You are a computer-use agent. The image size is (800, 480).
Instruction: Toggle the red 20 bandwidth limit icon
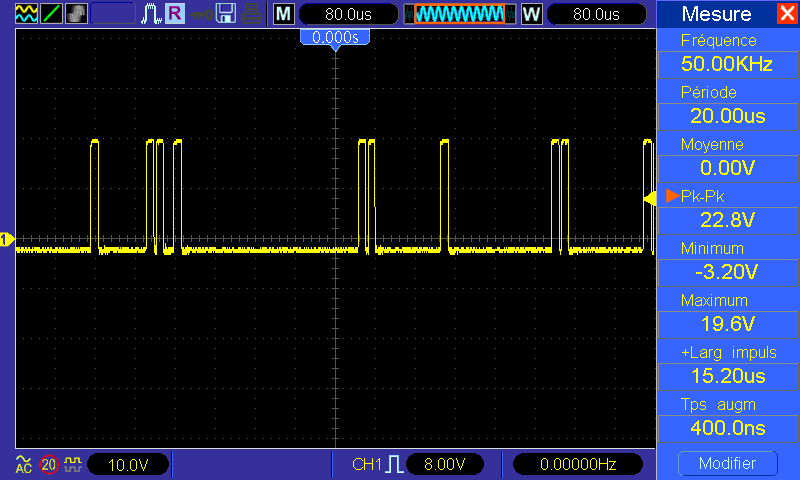click(x=48, y=464)
